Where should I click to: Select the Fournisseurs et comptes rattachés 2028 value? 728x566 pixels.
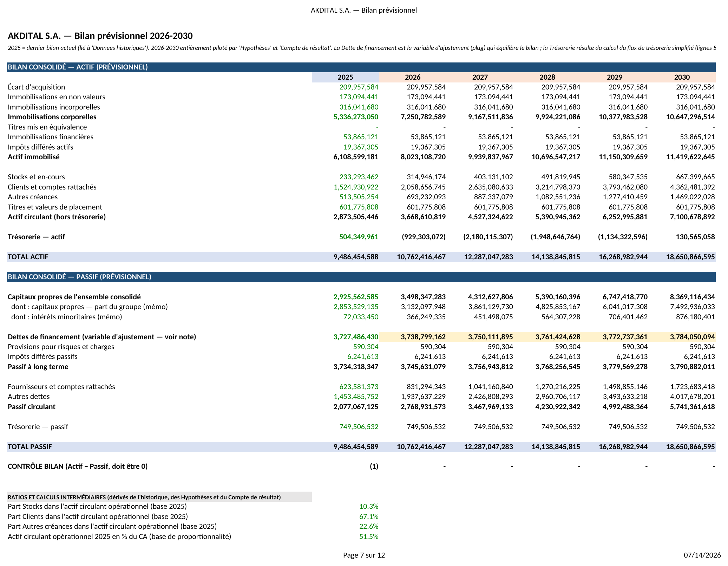pos(558,387)
